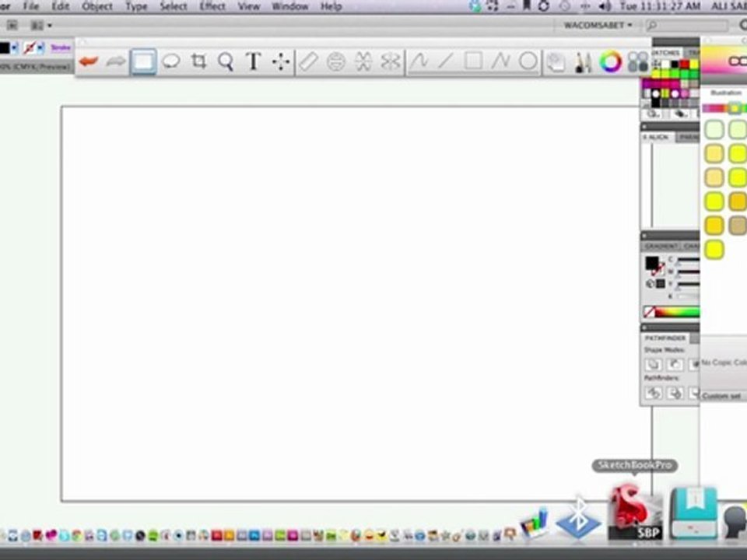Select the Rectangle draw tool
The height and width of the screenshot is (560, 747).
[x=473, y=61]
